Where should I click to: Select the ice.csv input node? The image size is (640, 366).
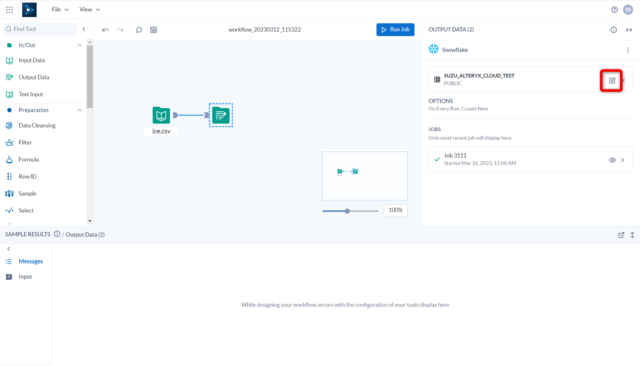pyautogui.click(x=161, y=115)
